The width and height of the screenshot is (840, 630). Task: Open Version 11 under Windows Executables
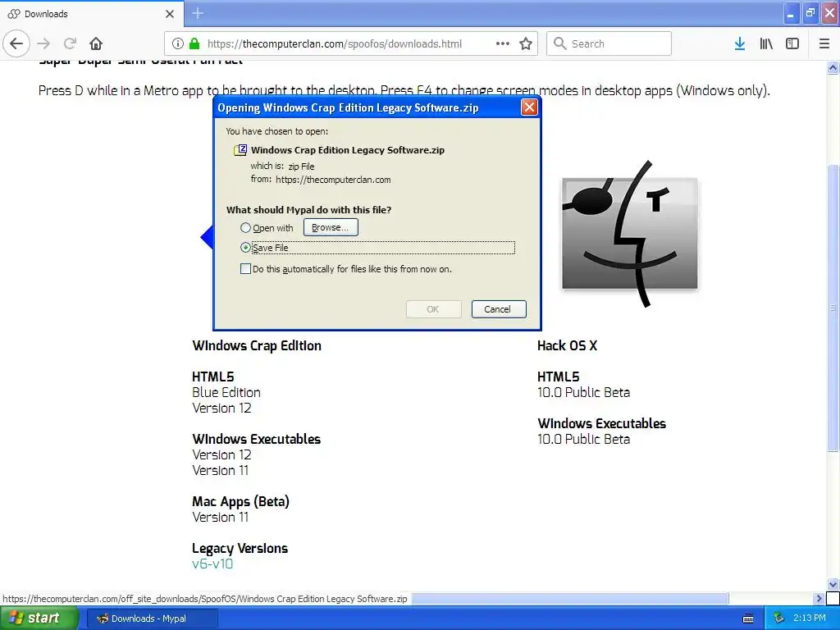pos(220,470)
